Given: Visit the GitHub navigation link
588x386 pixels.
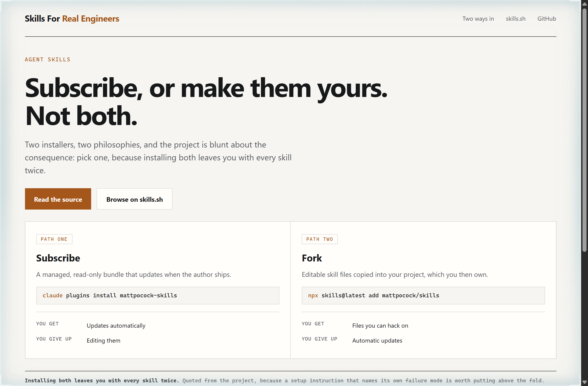Looking at the screenshot, I should click(x=546, y=19).
